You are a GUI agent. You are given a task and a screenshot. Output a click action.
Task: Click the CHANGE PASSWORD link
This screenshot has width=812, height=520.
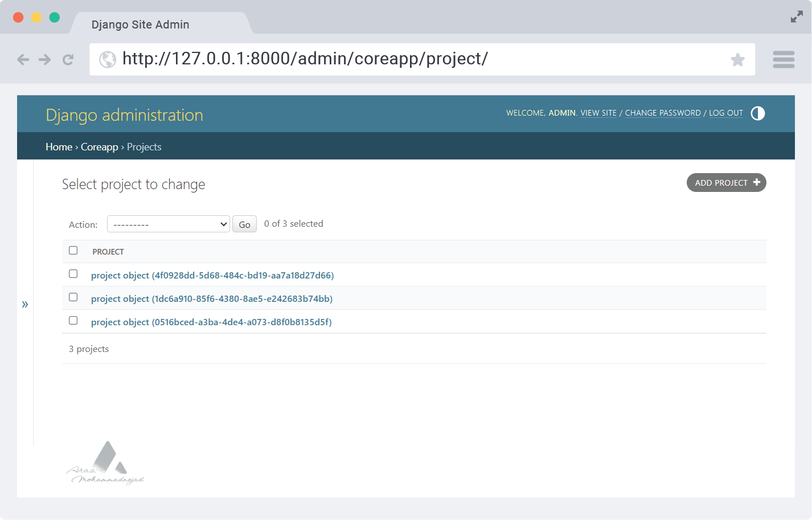point(663,113)
